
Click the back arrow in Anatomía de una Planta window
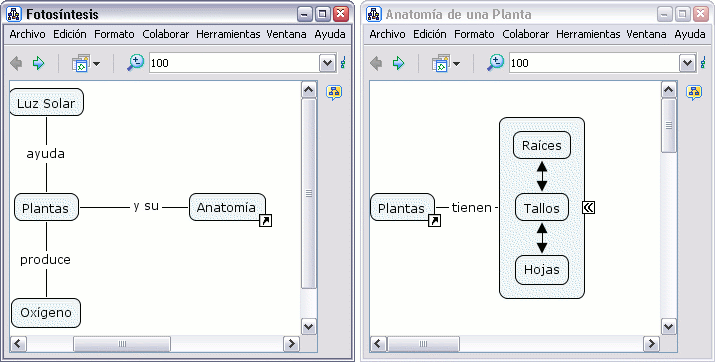click(x=376, y=63)
